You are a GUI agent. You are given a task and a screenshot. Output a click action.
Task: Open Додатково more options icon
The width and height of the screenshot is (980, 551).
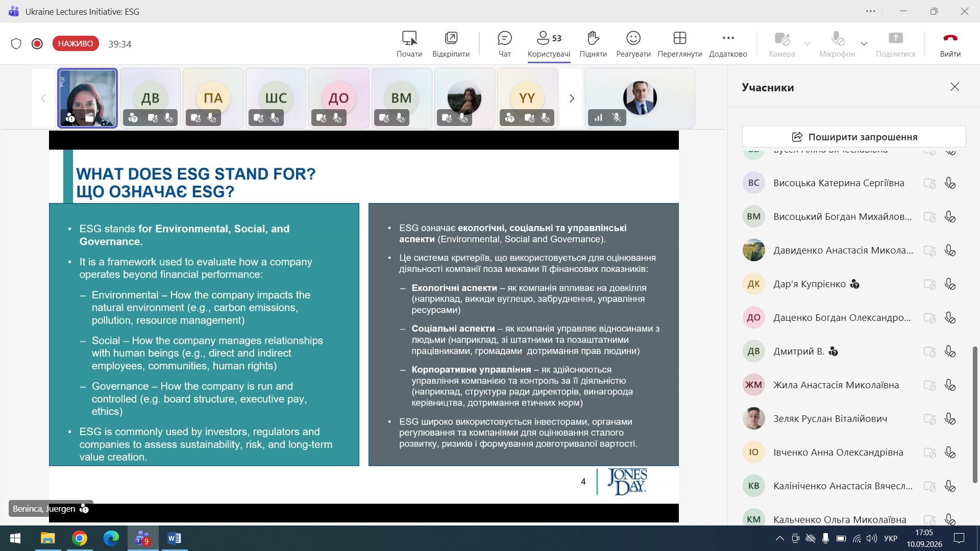728,44
